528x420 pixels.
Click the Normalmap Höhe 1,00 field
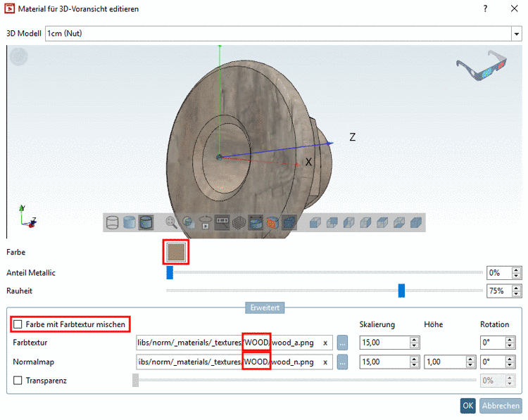point(445,362)
